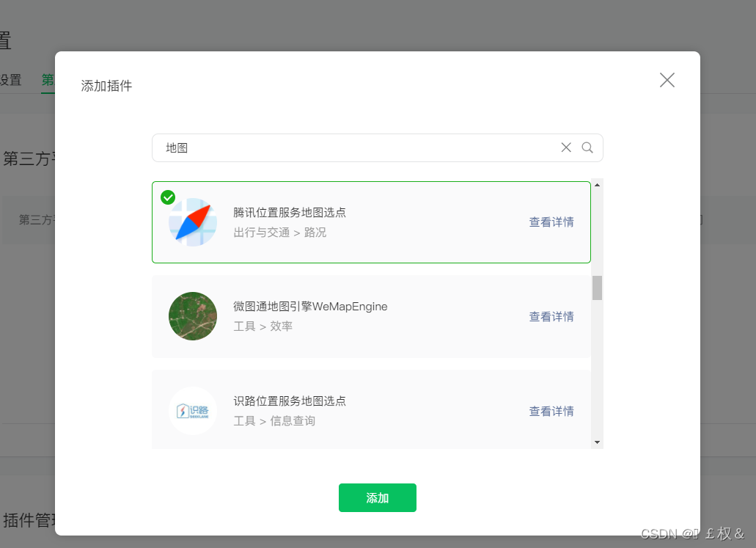
Task: Click the magnifier search icon
Action: coord(587,147)
